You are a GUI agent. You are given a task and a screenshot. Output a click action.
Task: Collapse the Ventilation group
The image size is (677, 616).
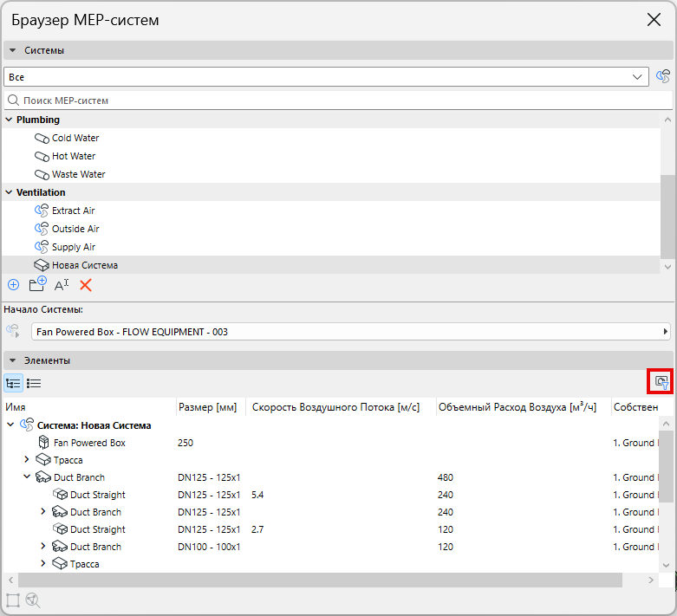[9, 192]
